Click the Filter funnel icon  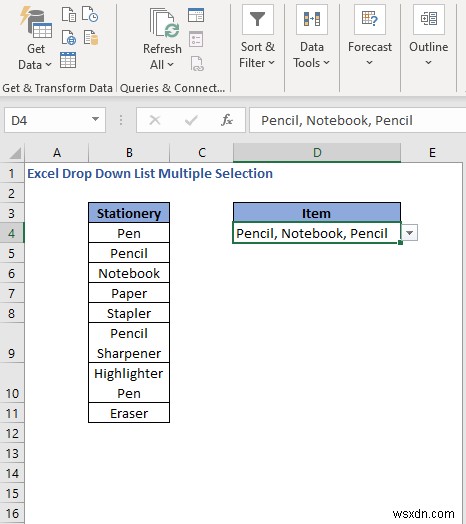pos(258,19)
